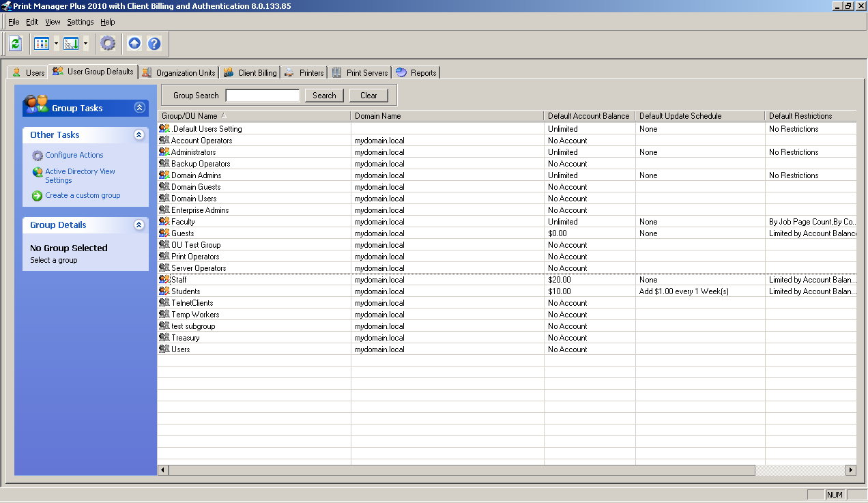
Task: Click the group icon next to Faculty
Action: coord(164,221)
